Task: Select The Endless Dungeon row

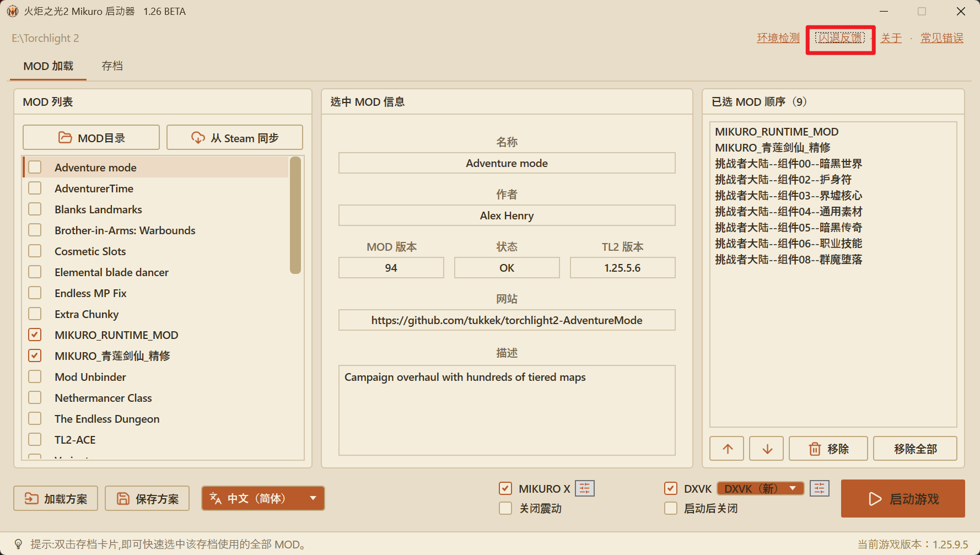Action: pyautogui.click(x=155, y=419)
